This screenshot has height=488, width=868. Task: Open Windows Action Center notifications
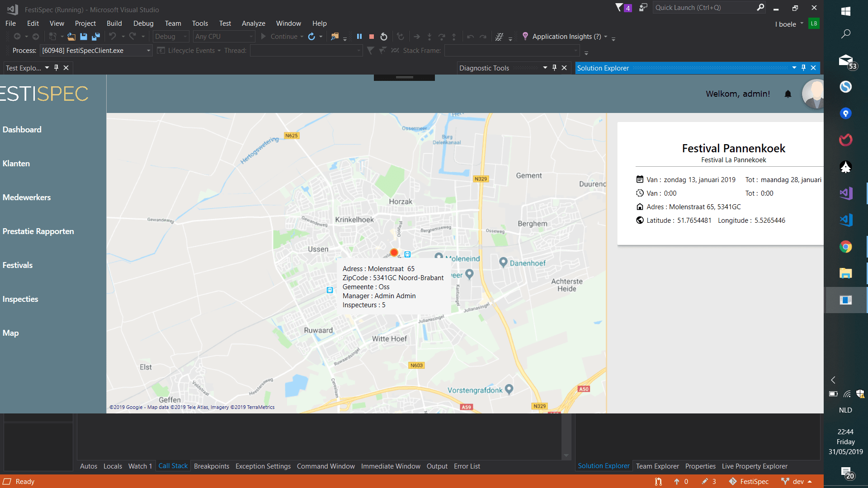[x=846, y=473]
